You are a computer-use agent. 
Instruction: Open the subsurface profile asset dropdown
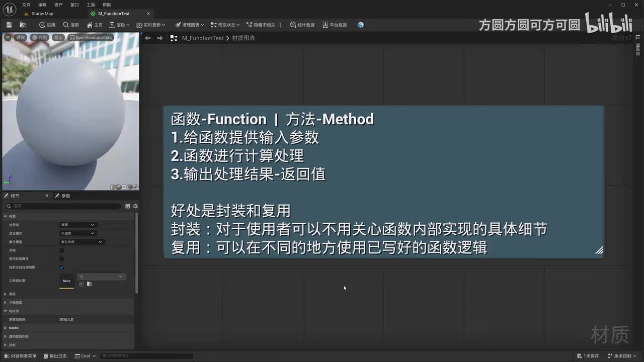101,277
